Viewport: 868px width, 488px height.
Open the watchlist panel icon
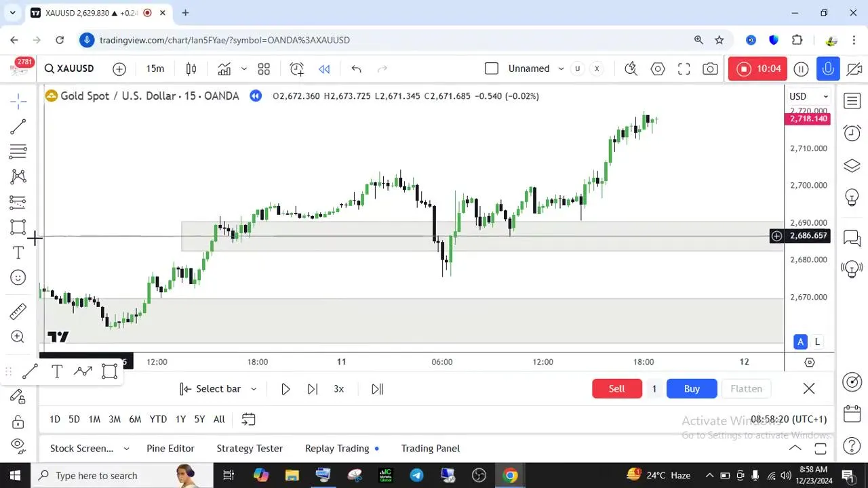tap(852, 102)
